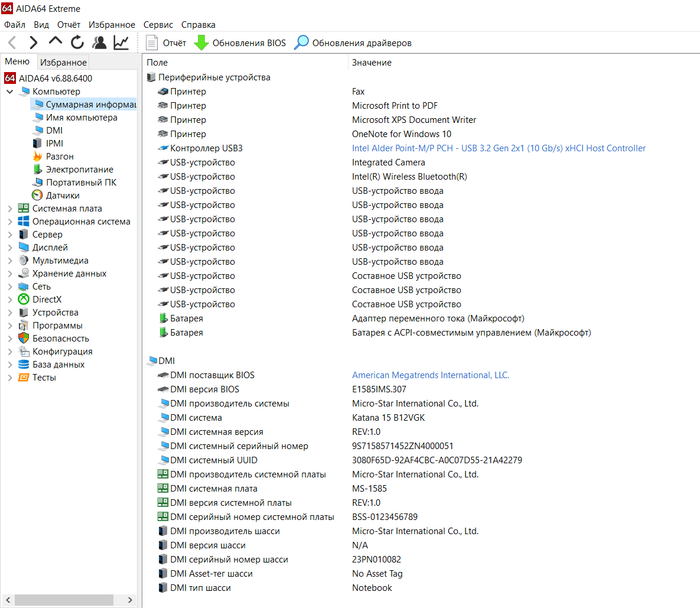Go up one level with Up arrow

point(56,41)
